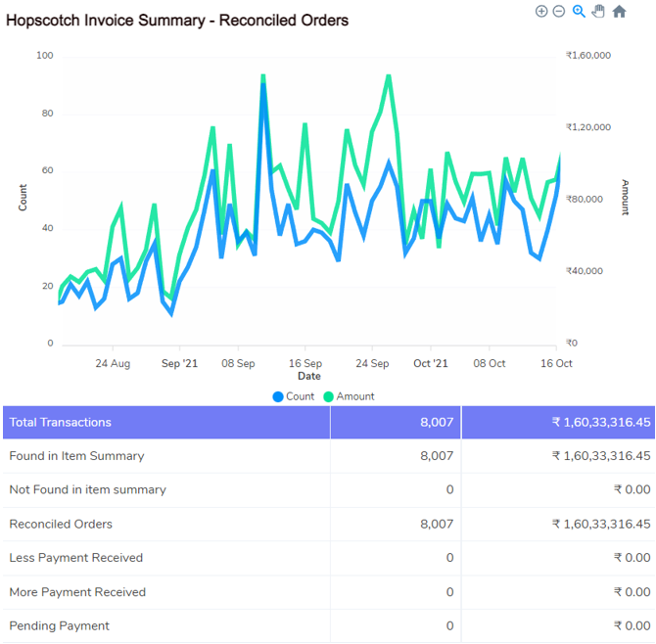656x644 pixels.
Task: Click the Sep '21 date axis label
Action: (x=179, y=363)
